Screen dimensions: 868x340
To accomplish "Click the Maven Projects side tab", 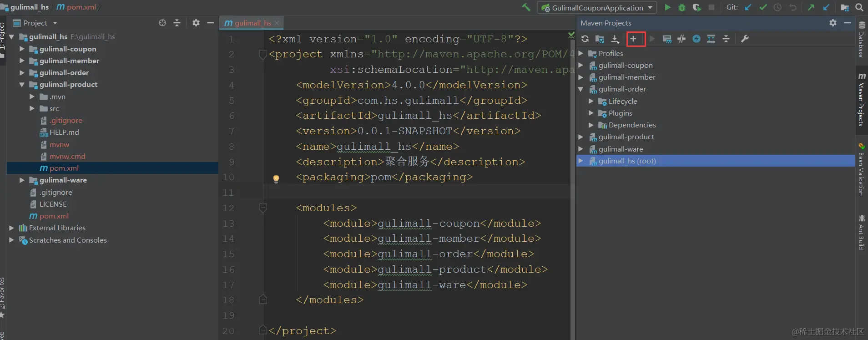I will 861,100.
